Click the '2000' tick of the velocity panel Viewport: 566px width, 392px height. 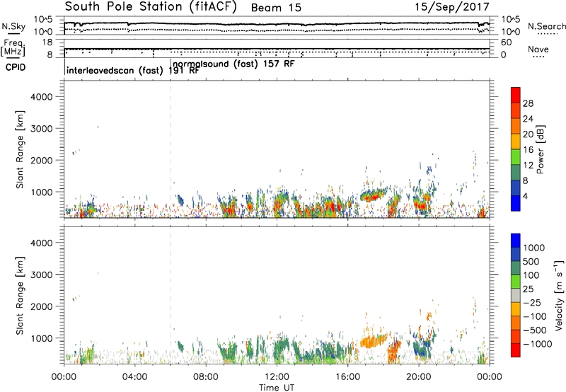42,306
